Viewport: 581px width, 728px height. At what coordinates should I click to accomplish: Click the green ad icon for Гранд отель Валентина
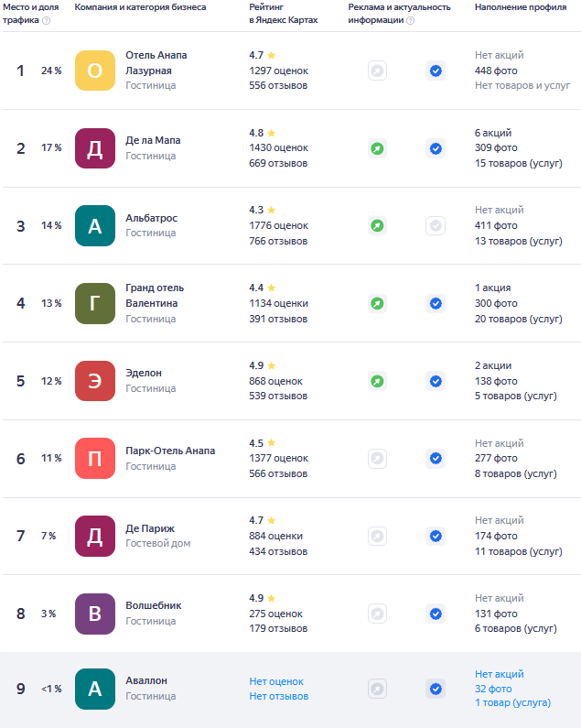pyautogui.click(x=377, y=304)
